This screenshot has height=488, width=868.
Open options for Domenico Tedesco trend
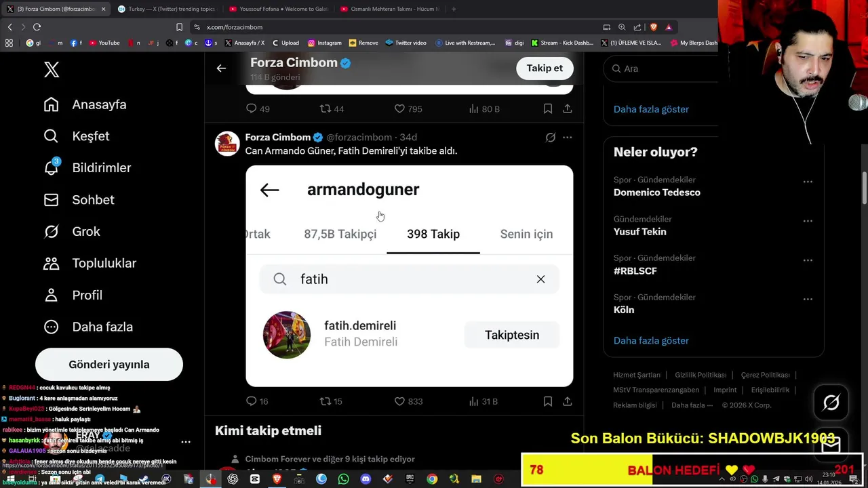click(x=808, y=182)
